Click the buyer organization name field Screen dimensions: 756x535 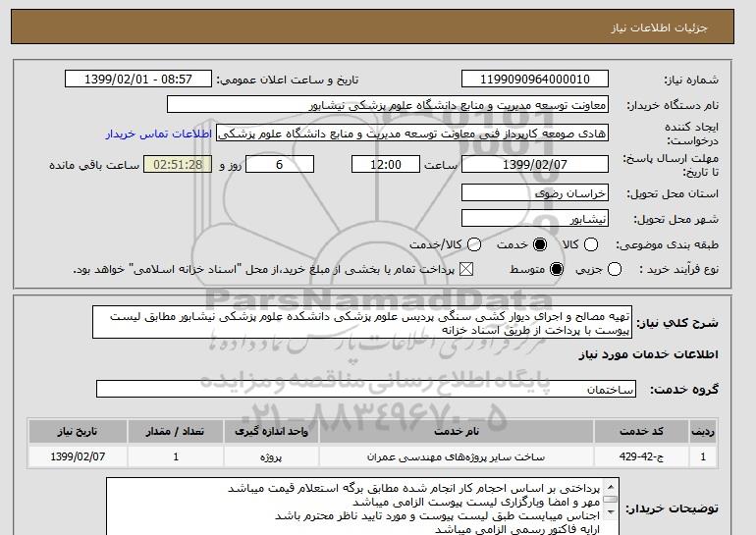click(388, 105)
